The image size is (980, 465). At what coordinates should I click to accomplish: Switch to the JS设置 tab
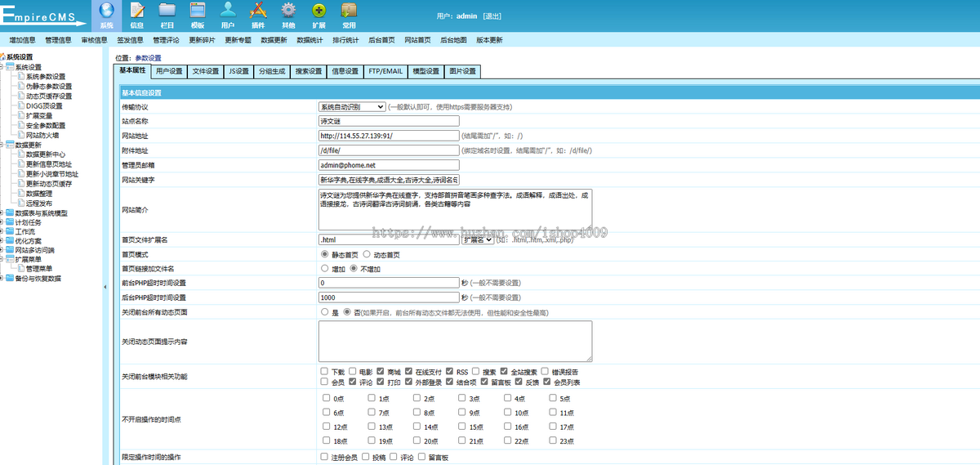[238, 72]
